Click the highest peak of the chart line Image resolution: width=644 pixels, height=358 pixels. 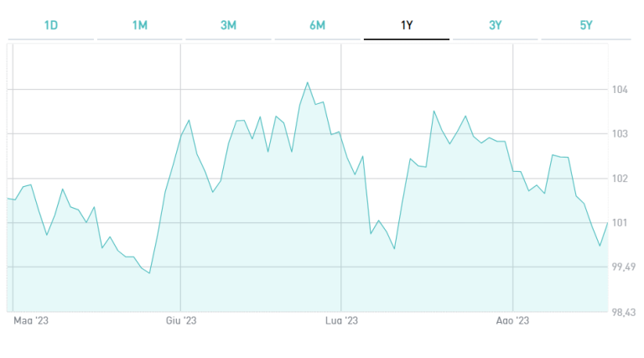(x=308, y=82)
